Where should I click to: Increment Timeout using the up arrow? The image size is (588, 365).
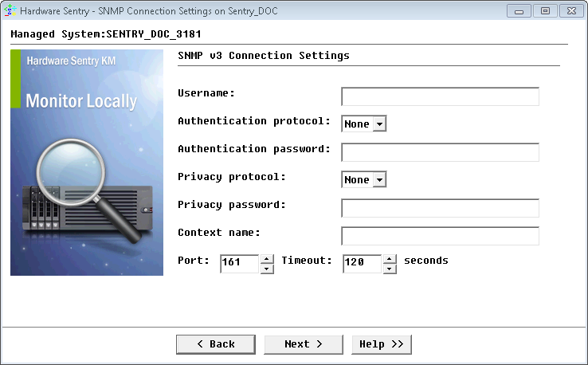tap(390, 259)
